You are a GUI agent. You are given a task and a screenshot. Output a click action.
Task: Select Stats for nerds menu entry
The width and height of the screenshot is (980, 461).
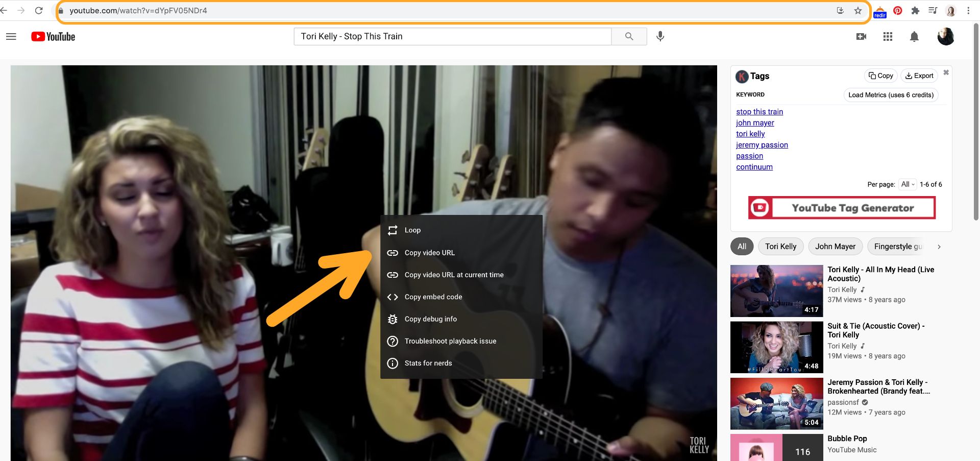pos(428,363)
